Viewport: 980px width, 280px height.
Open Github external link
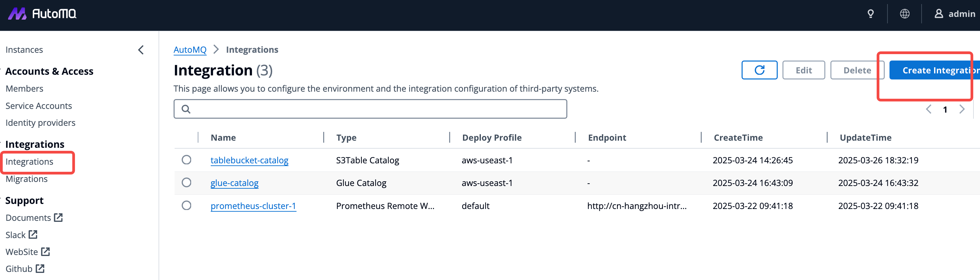click(25, 269)
